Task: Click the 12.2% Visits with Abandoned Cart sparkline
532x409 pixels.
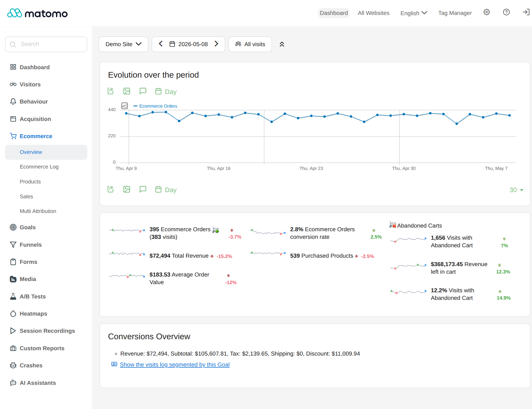Action: click(408, 292)
